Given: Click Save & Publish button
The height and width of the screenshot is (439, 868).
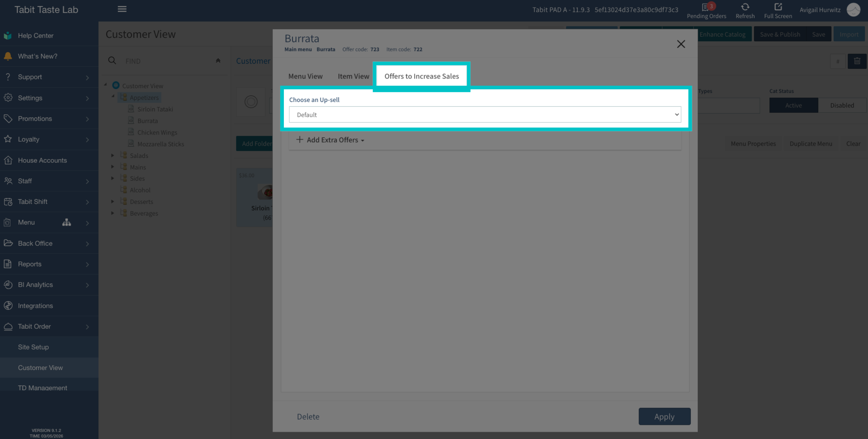Looking at the screenshot, I should (x=780, y=34).
